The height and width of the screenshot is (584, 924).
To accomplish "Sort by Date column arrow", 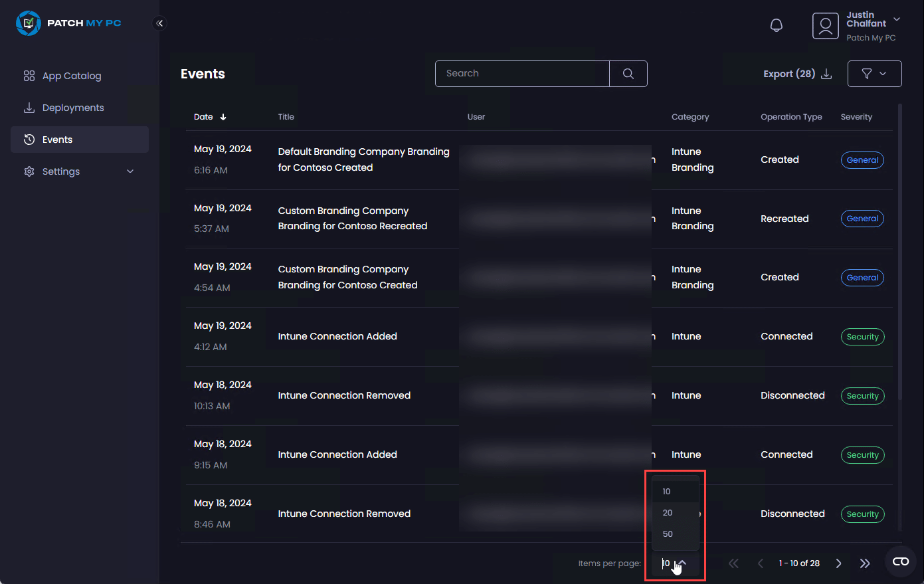I will pyautogui.click(x=223, y=117).
